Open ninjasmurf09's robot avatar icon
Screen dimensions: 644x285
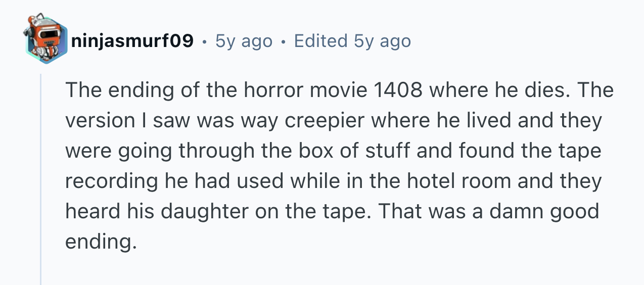click(x=47, y=40)
